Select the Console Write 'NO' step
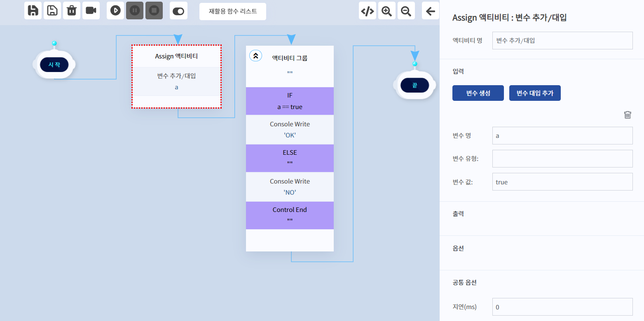Viewport: 644px width, 321px height. click(x=290, y=187)
